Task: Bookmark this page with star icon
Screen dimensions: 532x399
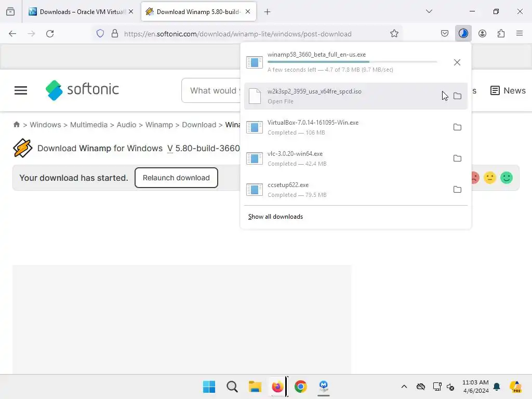Action: tap(394, 34)
